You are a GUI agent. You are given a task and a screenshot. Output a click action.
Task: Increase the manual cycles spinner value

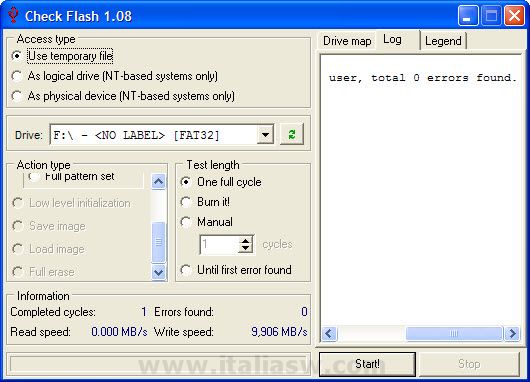point(245,240)
